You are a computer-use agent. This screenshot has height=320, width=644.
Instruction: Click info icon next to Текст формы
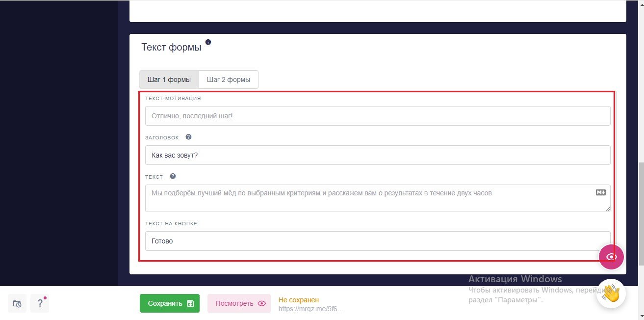click(x=208, y=42)
